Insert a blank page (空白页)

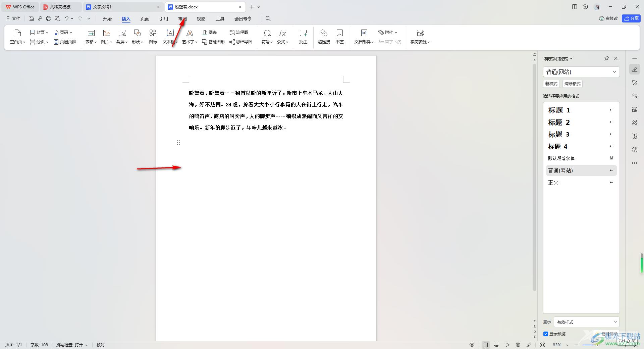tap(17, 37)
